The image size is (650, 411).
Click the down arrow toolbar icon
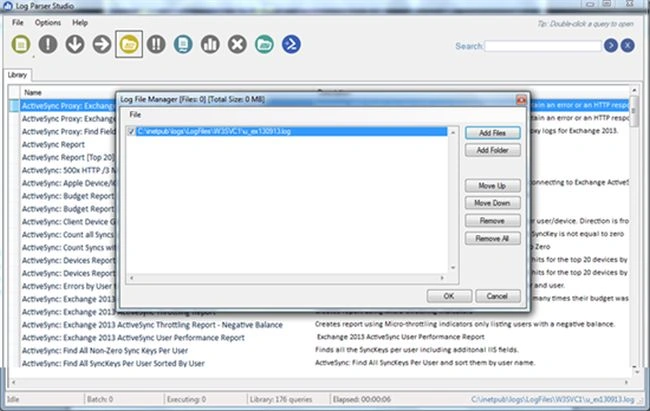point(75,44)
